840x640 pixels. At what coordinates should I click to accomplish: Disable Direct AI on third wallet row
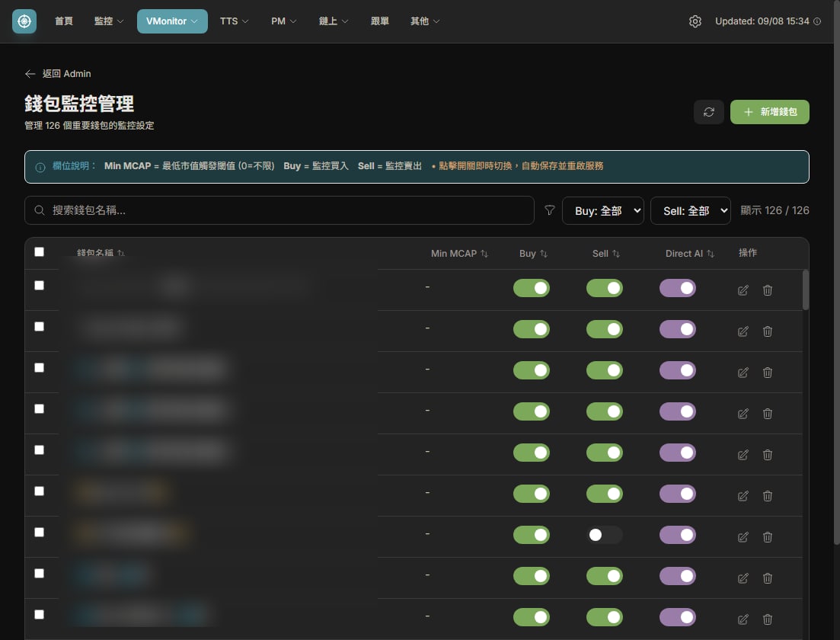click(678, 370)
